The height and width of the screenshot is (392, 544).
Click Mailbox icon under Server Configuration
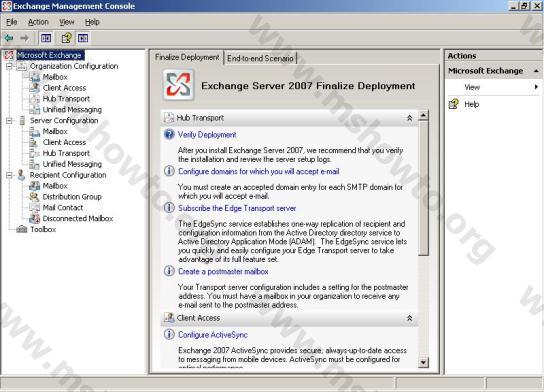pyautogui.click(x=35, y=131)
